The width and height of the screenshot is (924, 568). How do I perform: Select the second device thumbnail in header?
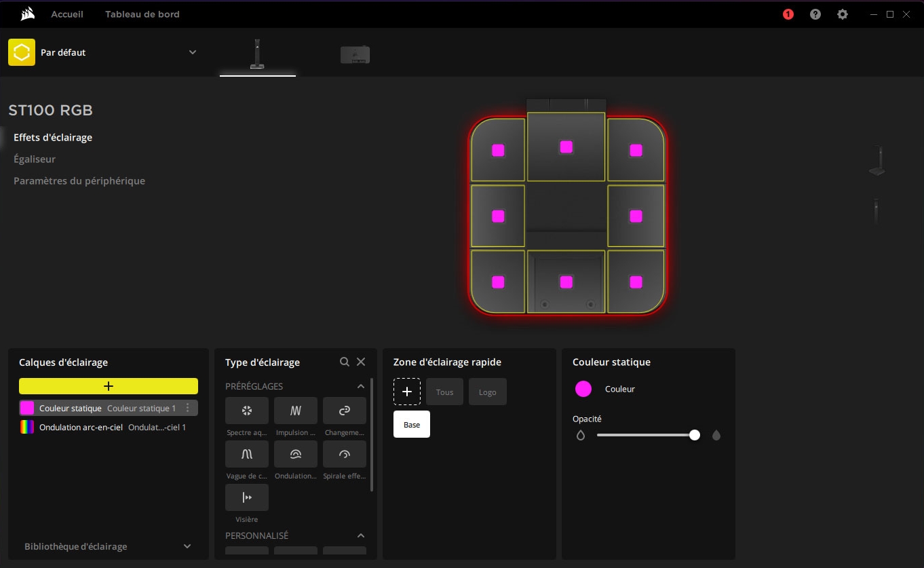tap(355, 54)
